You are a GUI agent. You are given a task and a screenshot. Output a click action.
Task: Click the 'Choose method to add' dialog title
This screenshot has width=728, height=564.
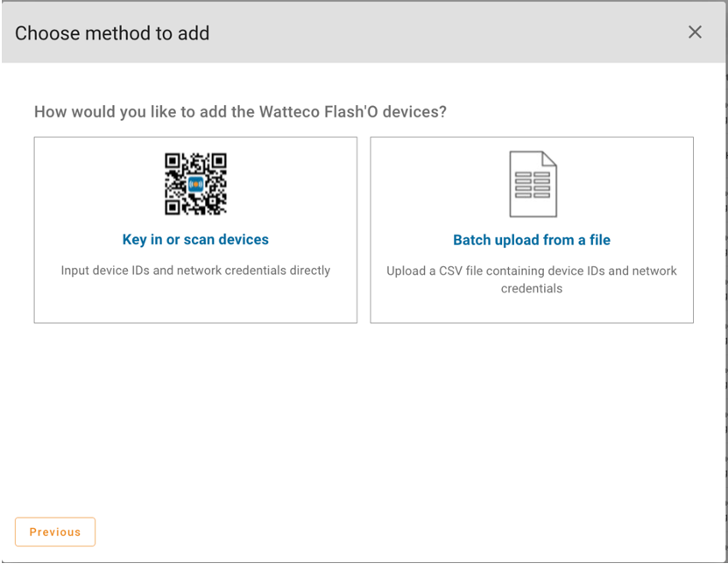tap(112, 33)
